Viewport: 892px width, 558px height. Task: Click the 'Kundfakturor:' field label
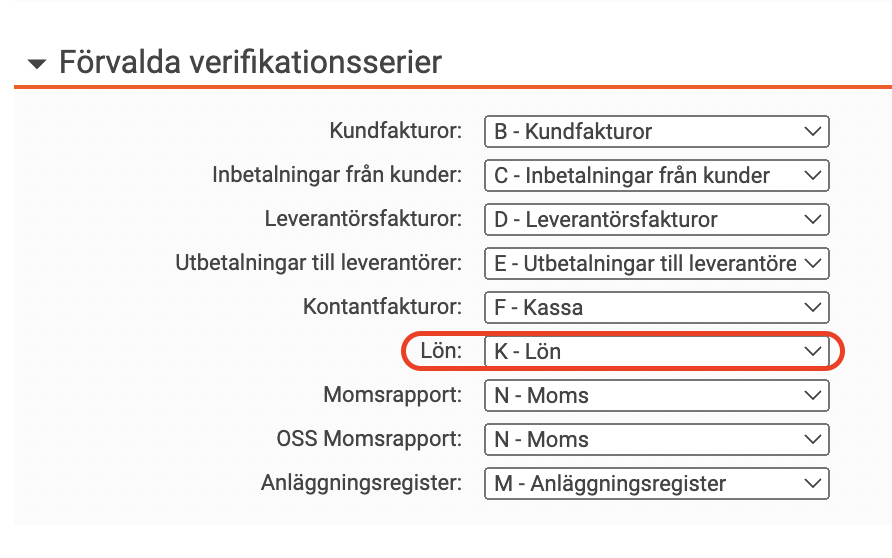(396, 132)
